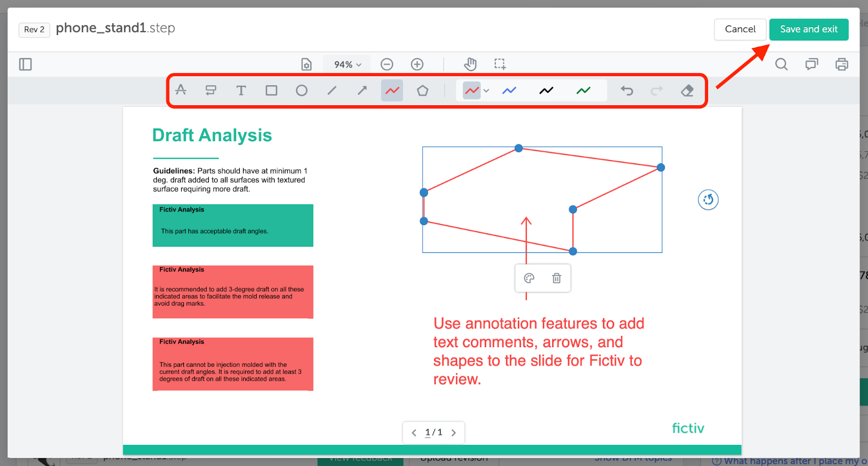Click the 3-degree draft recommendation red box
The width and height of the screenshot is (868, 466).
coord(233,292)
